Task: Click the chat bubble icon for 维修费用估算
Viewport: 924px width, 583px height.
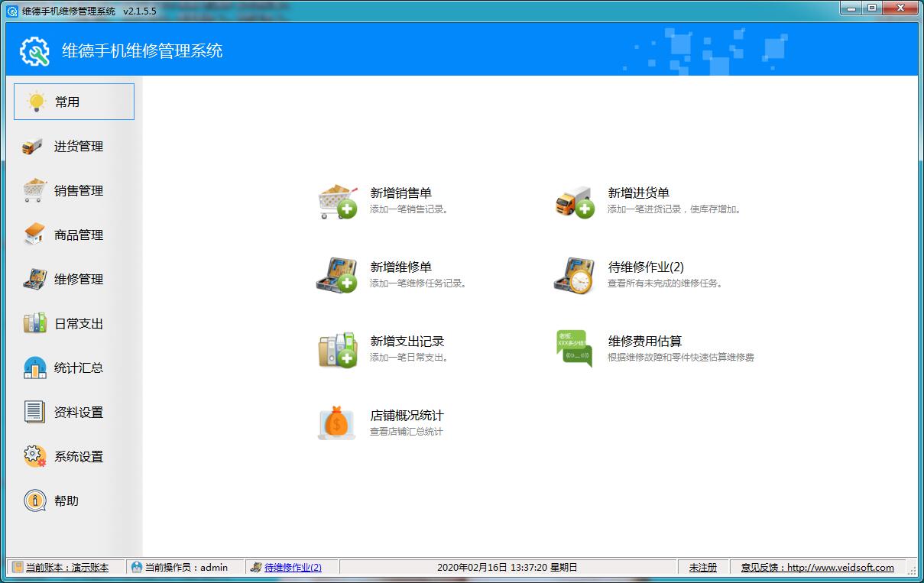Action: click(x=575, y=348)
